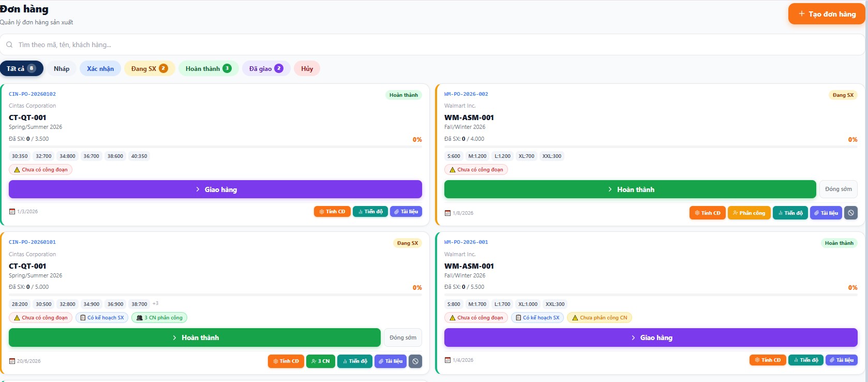Open Tài liệu for WM-PO-2026-001
868x382 pixels.
pyautogui.click(x=842, y=360)
